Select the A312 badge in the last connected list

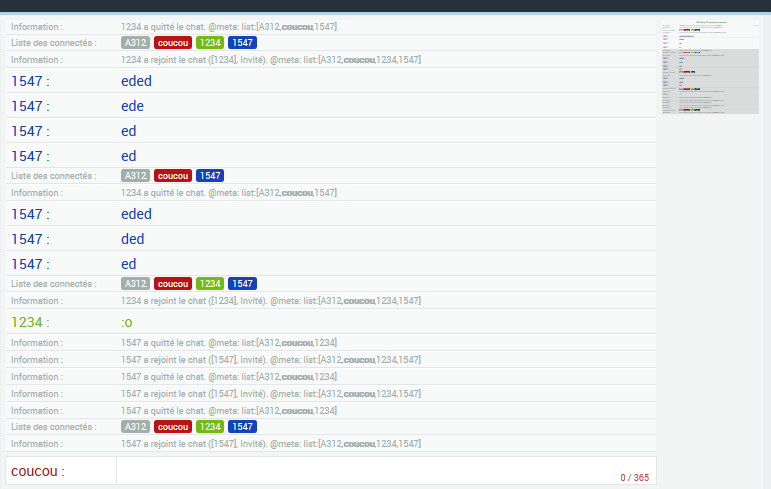135,427
